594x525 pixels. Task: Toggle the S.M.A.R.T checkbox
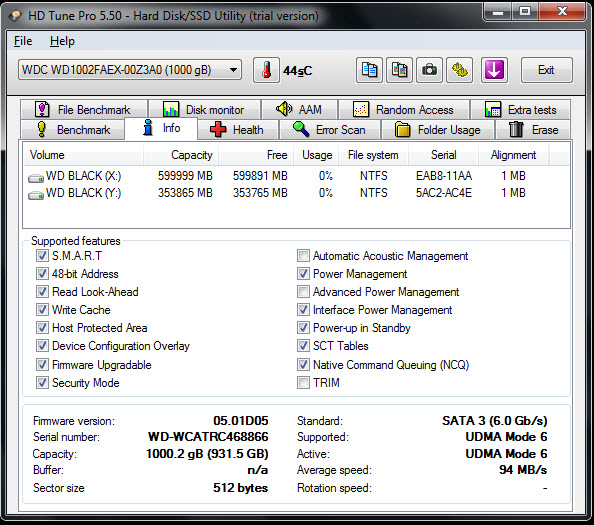(x=42, y=256)
